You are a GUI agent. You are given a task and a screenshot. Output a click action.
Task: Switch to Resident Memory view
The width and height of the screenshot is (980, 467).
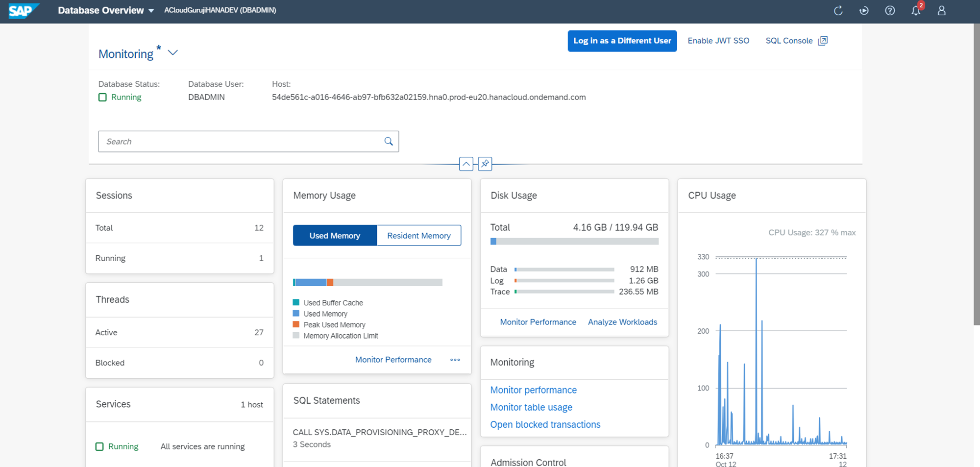pyautogui.click(x=418, y=236)
